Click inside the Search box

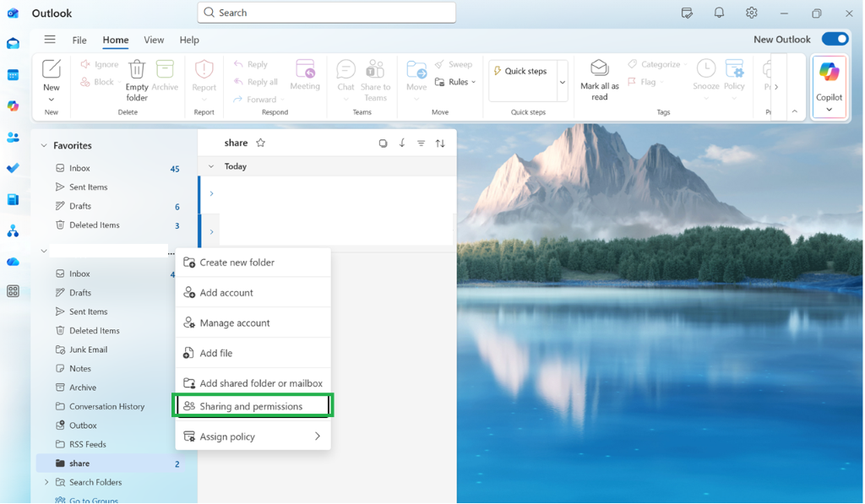pyautogui.click(x=327, y=12)
